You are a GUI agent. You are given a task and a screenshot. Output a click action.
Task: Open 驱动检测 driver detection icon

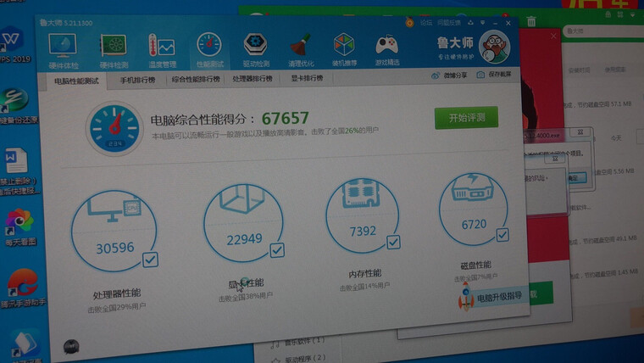coord(256,50)
